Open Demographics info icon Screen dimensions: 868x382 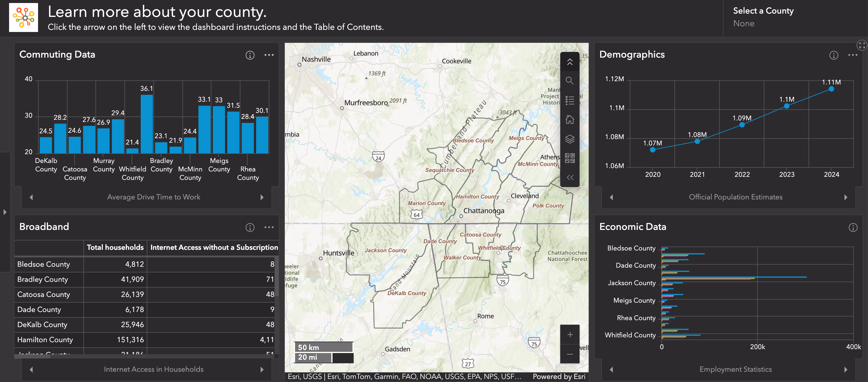pyautogui.click(x=833, y=55)
